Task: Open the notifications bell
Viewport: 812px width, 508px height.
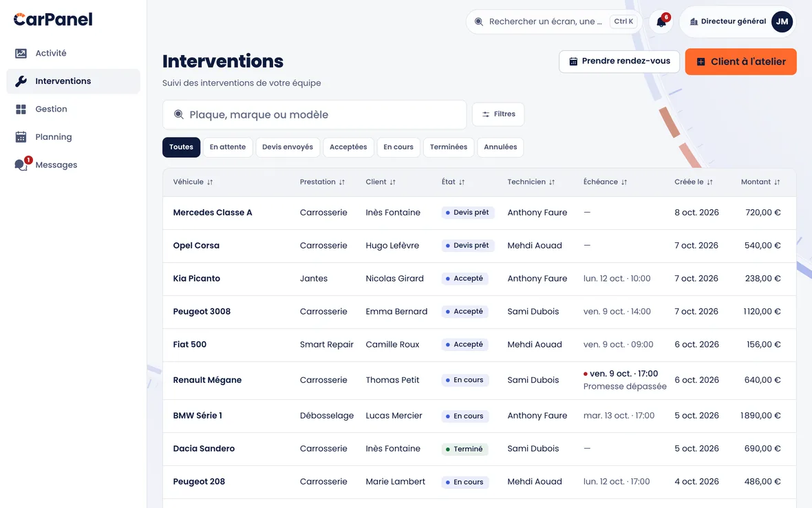Action: click(661, 22)
